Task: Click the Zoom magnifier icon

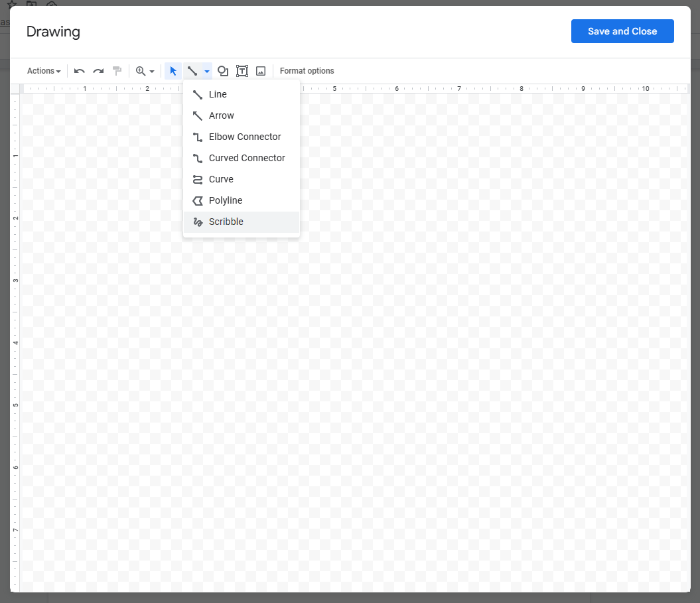Action: [x=140, y=71]
